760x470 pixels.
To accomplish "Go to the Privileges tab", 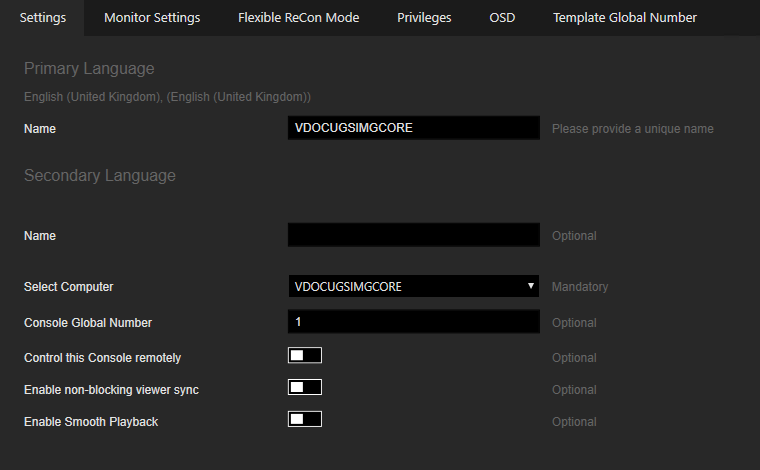I will tap(424, 18).
